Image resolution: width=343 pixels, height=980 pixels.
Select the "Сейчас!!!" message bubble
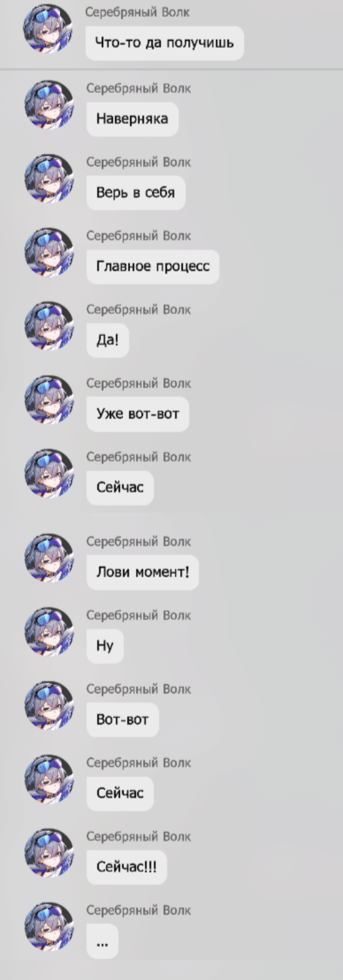127,868
